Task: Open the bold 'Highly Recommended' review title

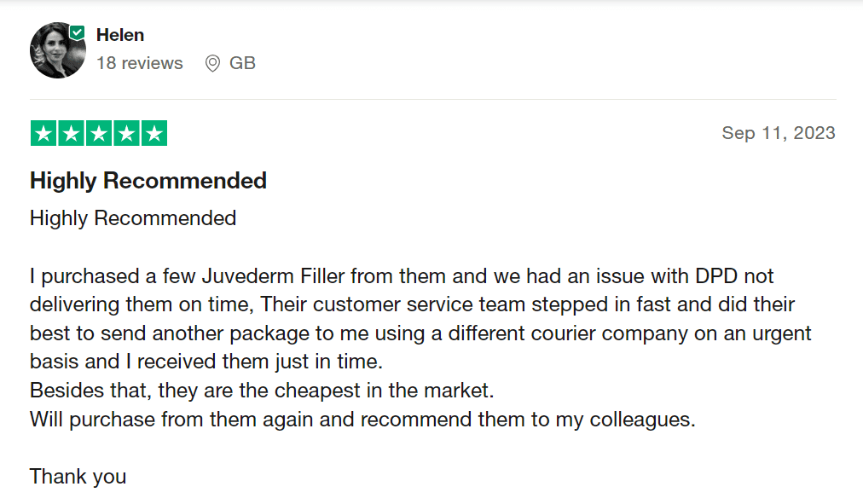Action: (148, 181)
